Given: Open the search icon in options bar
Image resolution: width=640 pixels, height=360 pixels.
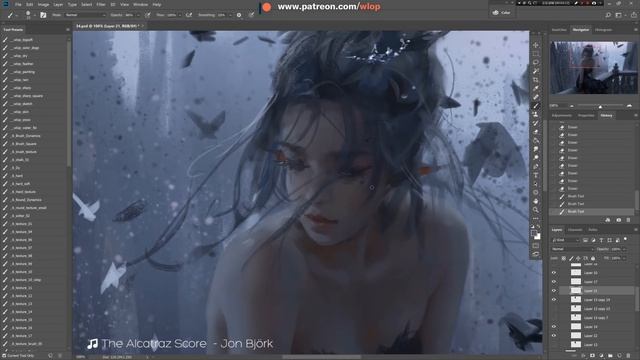Looking at the screenshot, I should [608, 15].
